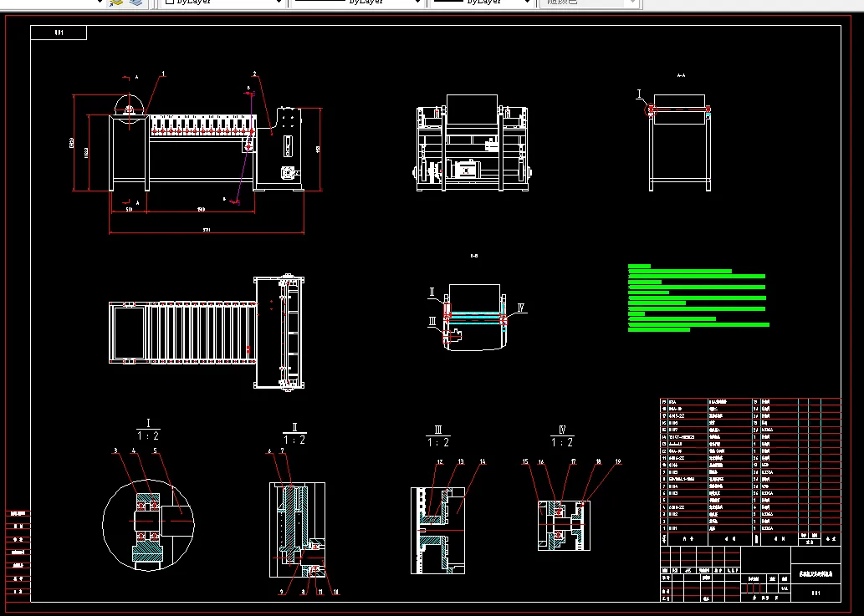Click the circular detail I enlarged view
The image size is (864, 616).
coord(148,525)
